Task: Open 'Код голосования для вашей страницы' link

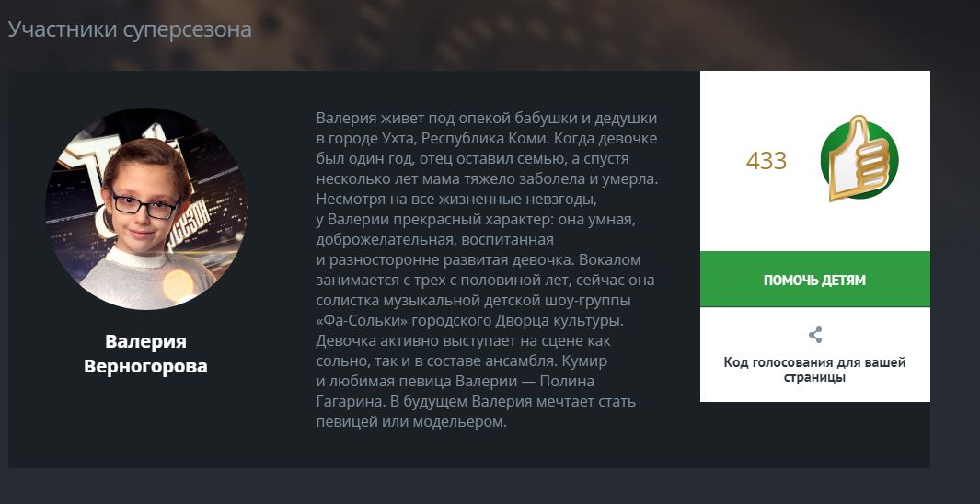Action: point(815,370)
